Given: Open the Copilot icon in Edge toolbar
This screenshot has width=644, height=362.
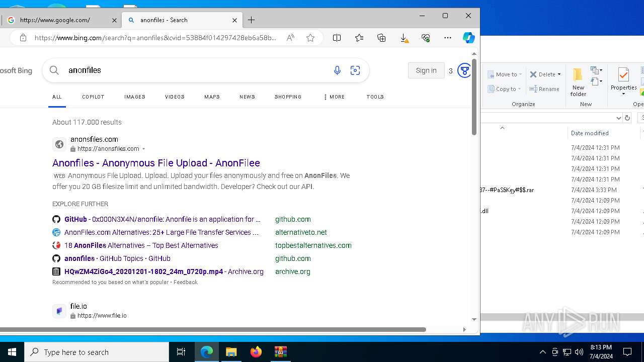Looking at the screenshot, I should (x=468, y=38).
